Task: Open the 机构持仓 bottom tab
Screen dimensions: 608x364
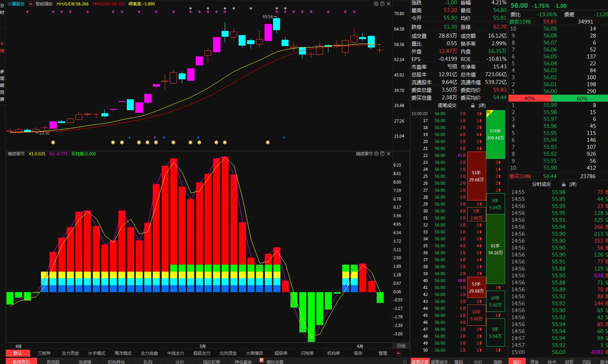Action: [x=116, y=362]
